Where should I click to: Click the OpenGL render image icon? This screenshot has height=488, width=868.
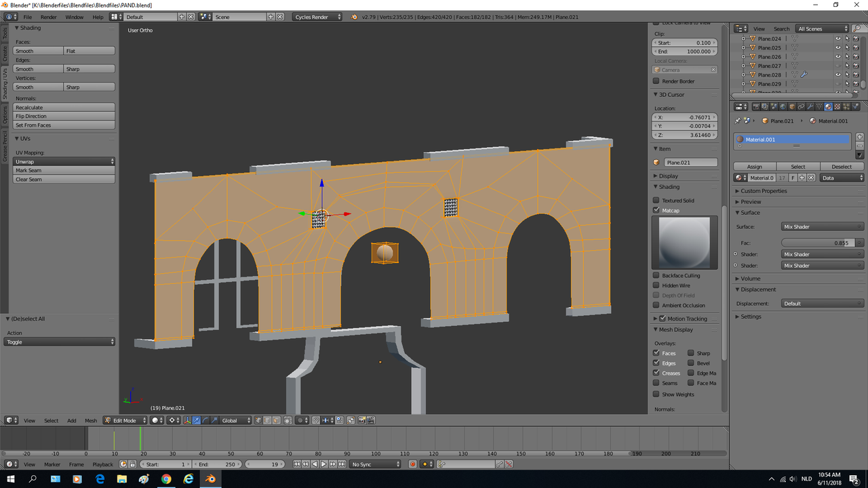pos(361,420)
